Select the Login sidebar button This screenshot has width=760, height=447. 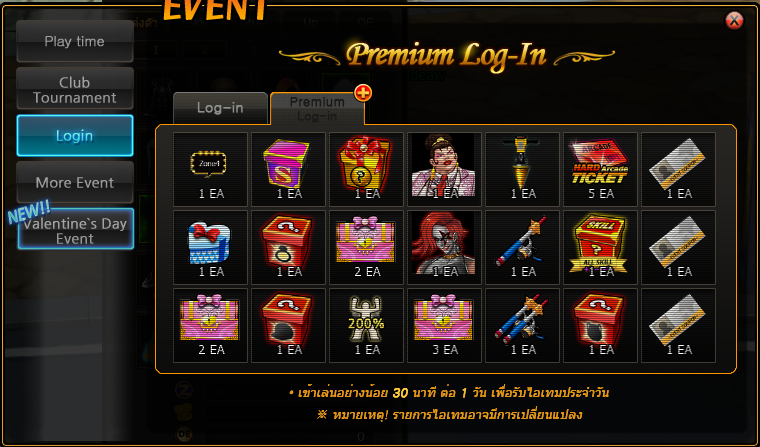click(x=75, y=136)
